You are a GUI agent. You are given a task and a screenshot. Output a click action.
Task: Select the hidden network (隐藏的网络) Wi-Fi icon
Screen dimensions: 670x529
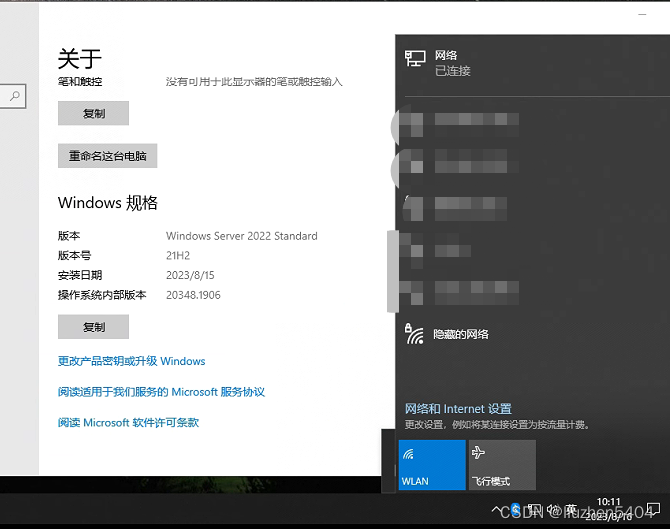point(414,334)
